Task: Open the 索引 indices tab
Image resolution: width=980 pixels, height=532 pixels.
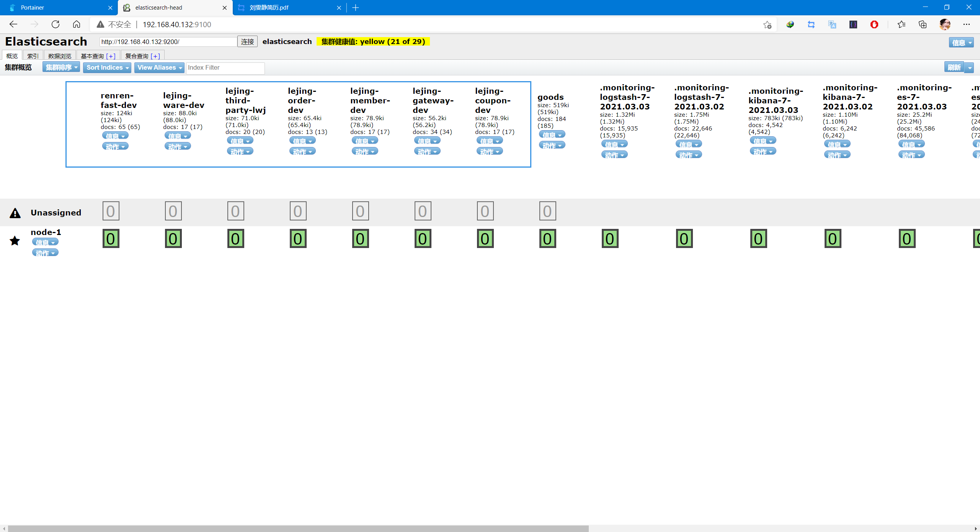Action: point(33,56)
